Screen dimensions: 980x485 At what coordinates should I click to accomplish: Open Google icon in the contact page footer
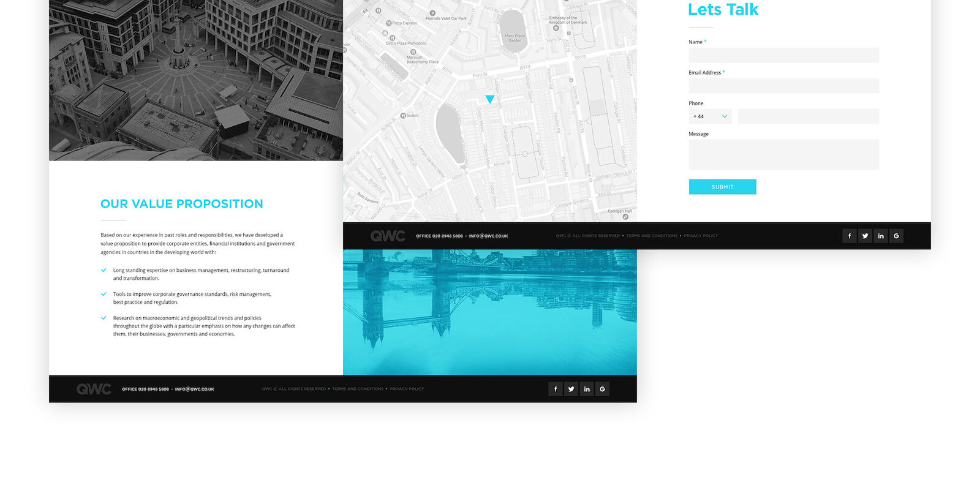coord(896,236)
